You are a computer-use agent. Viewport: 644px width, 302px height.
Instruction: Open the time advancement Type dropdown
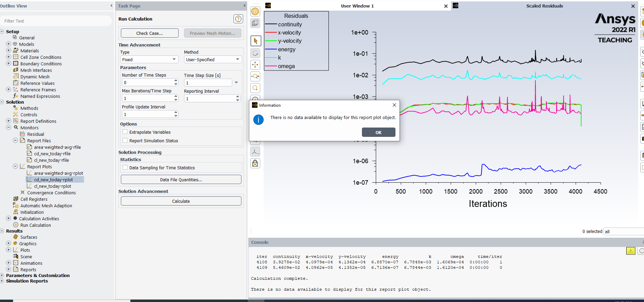point(149,60)
